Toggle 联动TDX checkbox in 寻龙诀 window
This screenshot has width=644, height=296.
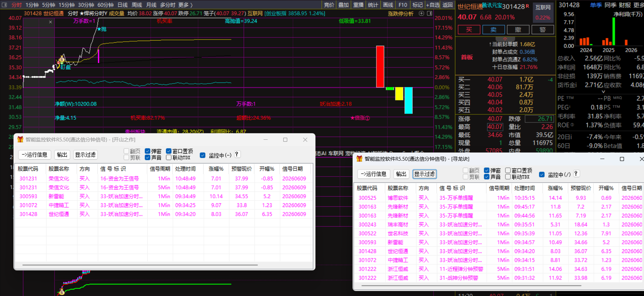pos(508,177)
